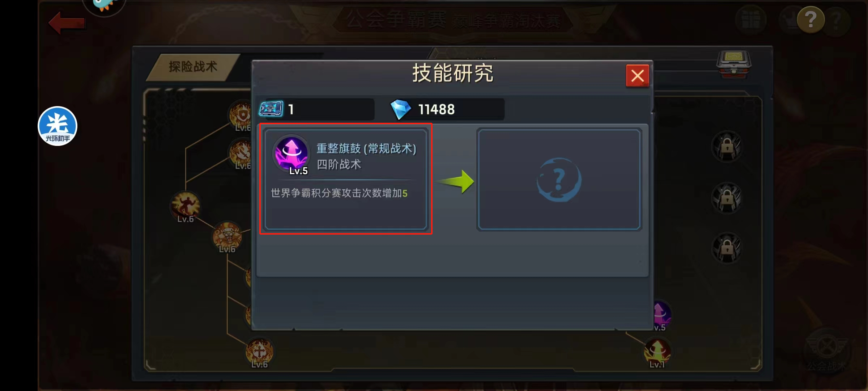The width and height of the screenshot is (868, 391).
Task: Select the bottom cross skill node Lv.6
Action: [x=259, y=353]
